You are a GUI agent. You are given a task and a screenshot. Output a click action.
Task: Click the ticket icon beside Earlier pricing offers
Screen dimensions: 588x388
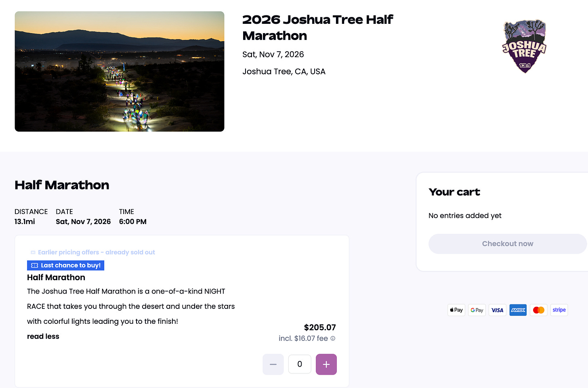coord(33,252)
